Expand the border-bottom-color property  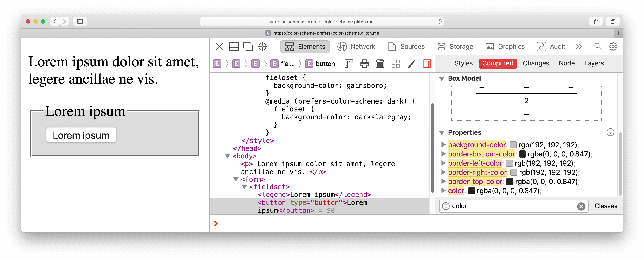(x=443, y=154)
